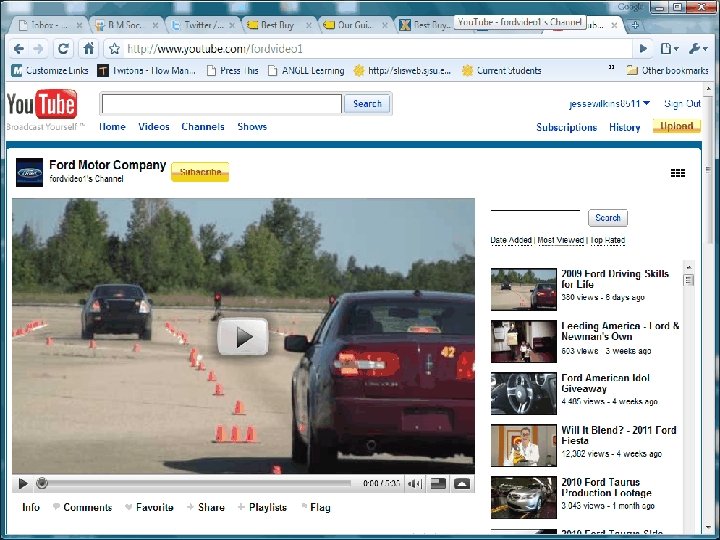Click the main YouTube Search button
720x540 pixels.
coord(367,104)
